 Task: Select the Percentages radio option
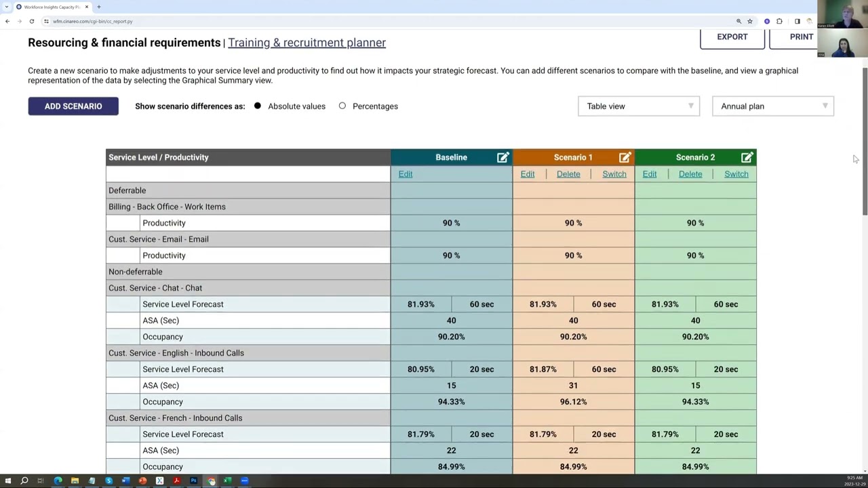tap(342, 106)
